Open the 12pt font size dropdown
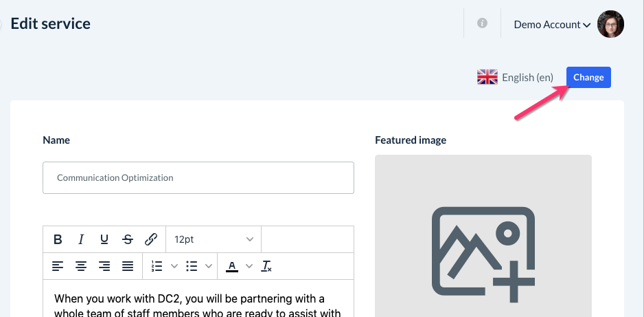The image size is (644, 317). click(x=214, y=239)
